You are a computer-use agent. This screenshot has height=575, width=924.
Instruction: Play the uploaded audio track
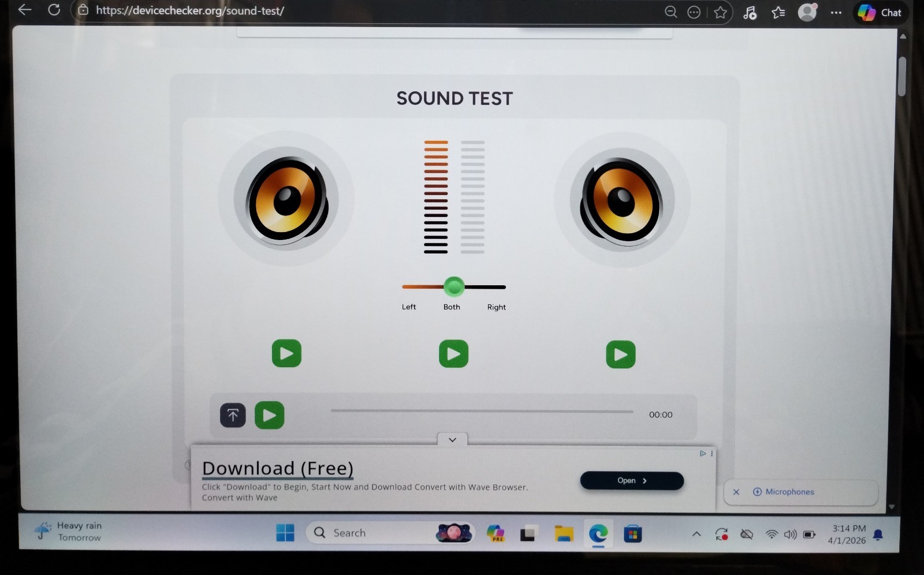[x=269, y=415]
